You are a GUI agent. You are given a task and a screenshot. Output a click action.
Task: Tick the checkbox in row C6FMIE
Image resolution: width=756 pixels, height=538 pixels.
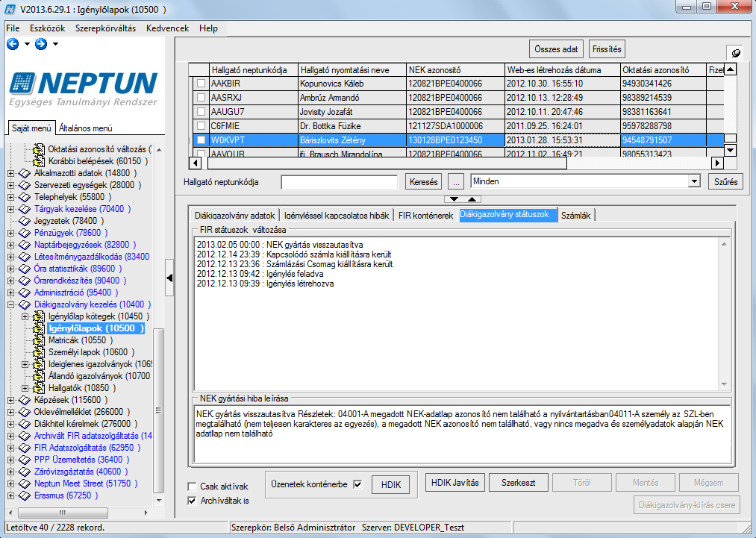pos(201,126)
